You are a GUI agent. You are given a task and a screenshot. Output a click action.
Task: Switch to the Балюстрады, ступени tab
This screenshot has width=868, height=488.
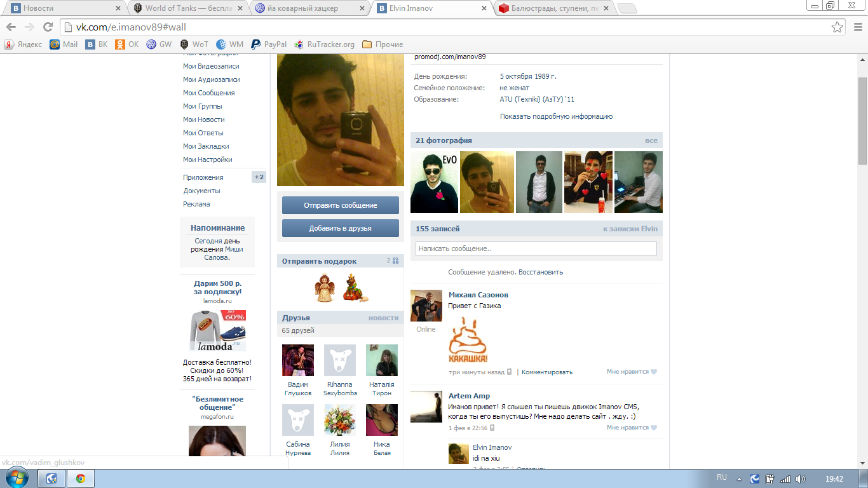coord(554,8)
